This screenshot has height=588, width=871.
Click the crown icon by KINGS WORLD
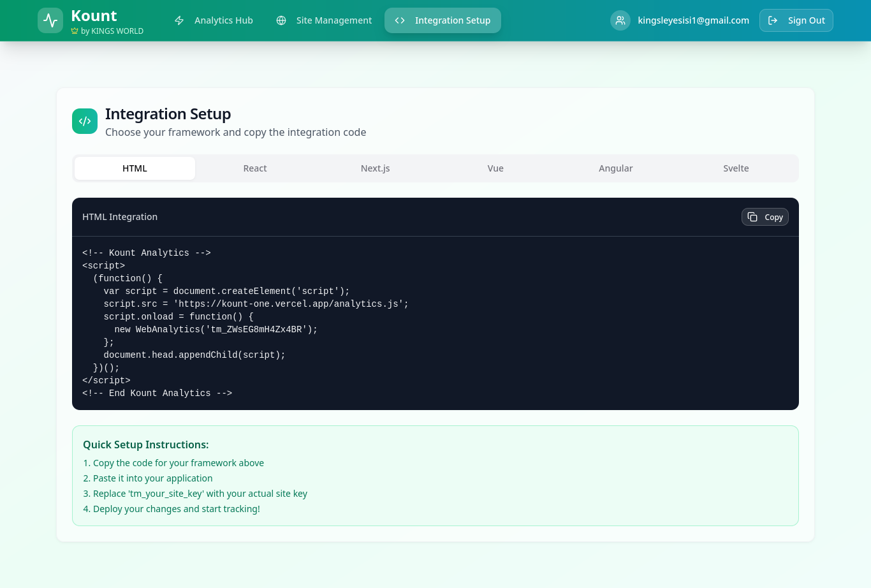(75, 31)
